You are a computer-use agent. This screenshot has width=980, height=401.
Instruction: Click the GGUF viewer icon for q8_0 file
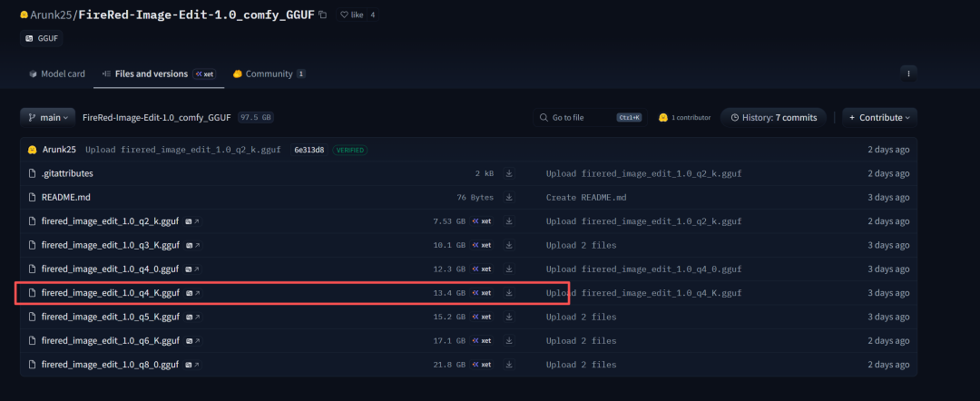tap(193, 364)
